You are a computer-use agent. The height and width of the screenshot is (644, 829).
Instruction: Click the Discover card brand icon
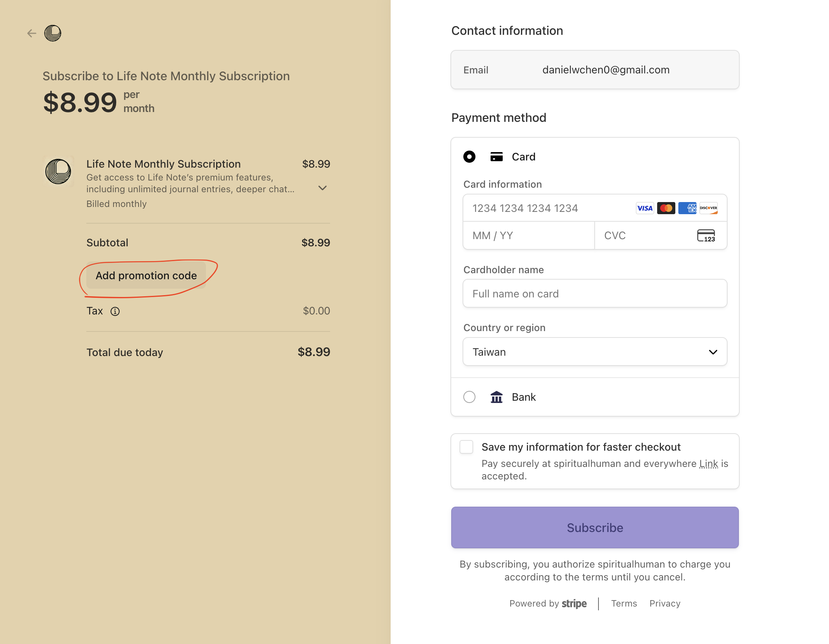tap(708, 208)
